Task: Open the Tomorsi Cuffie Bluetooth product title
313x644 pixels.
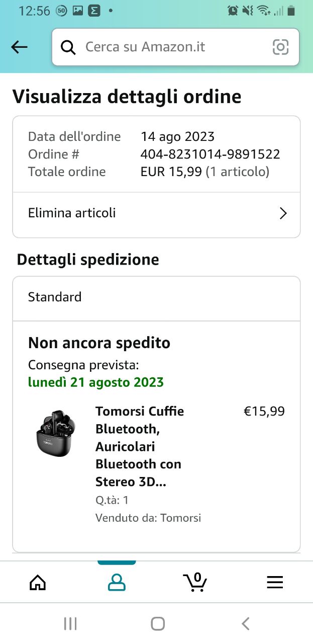Action: pyautogui.click(x=140, y=447)
